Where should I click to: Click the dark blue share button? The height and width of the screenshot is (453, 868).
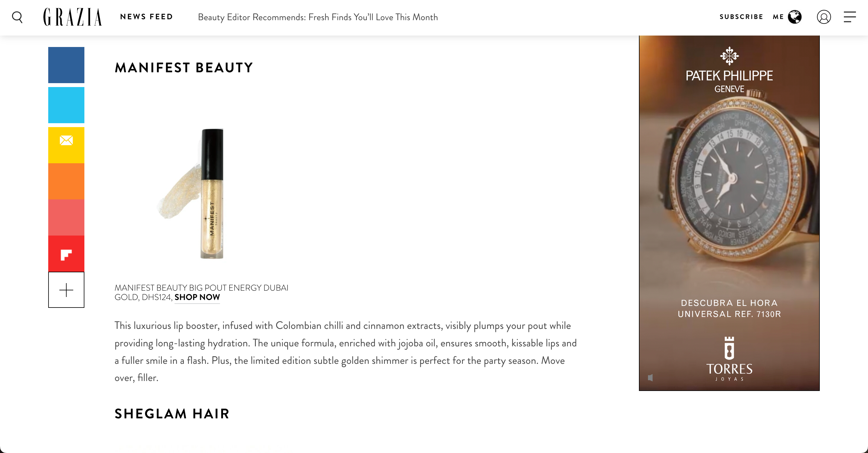tap(66, 65)
